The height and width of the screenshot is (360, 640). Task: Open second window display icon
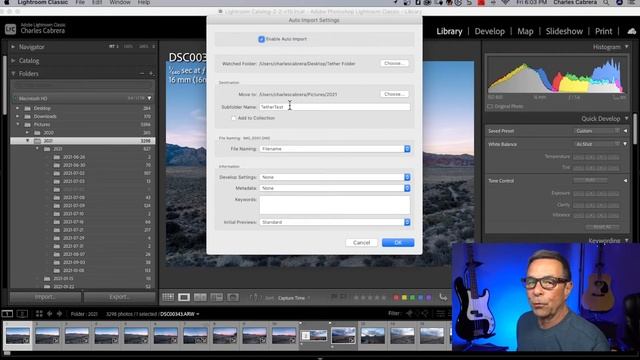click(x=22, y=313)
